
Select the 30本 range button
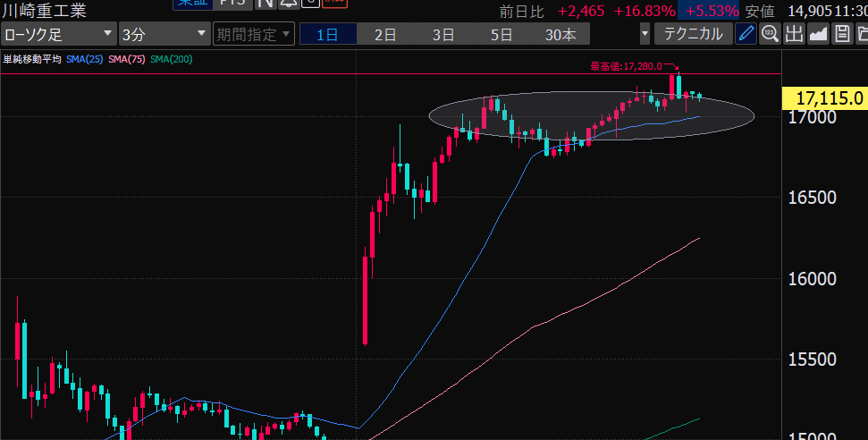[x=560, y=35]
